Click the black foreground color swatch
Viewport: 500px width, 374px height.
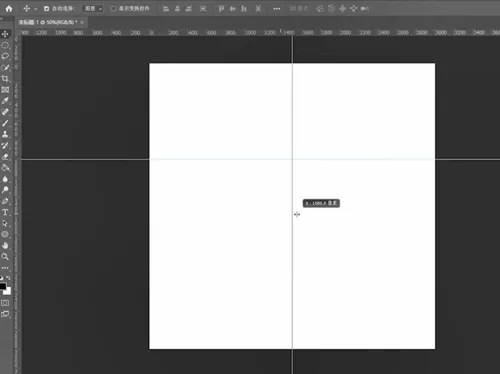point(3,287)
